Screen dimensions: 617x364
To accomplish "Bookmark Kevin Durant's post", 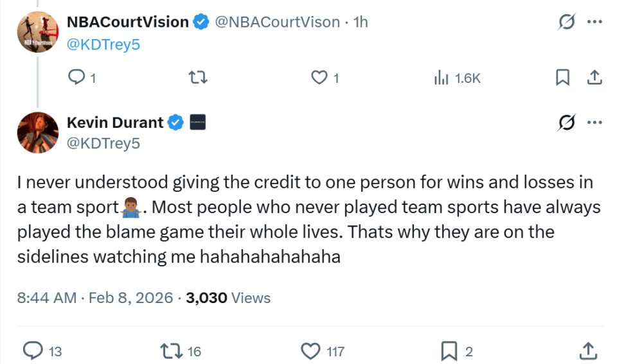I will point(449,351).
